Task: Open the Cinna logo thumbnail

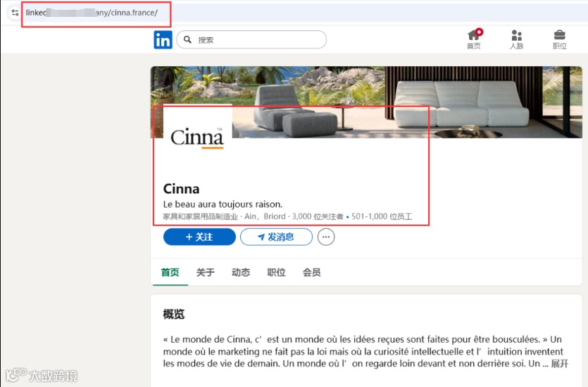Action: 197,137
